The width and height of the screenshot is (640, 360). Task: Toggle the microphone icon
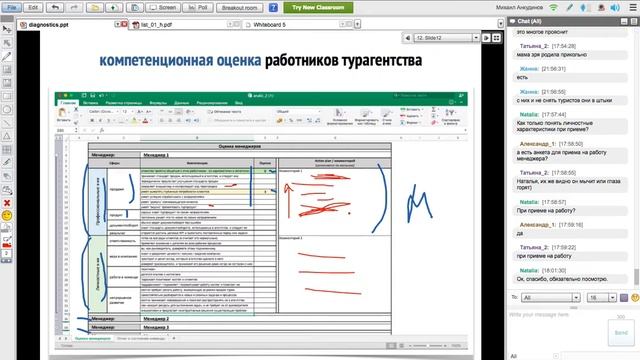583,7
